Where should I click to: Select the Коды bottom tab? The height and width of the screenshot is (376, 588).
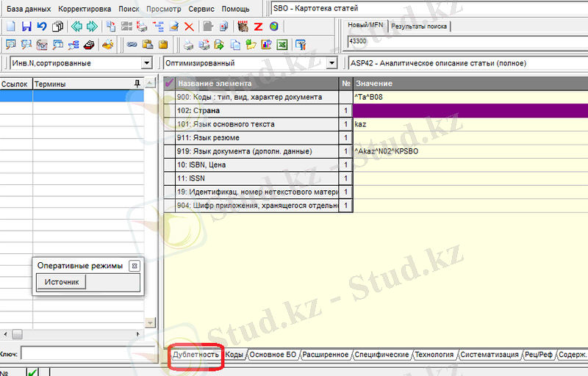[234, 354]
